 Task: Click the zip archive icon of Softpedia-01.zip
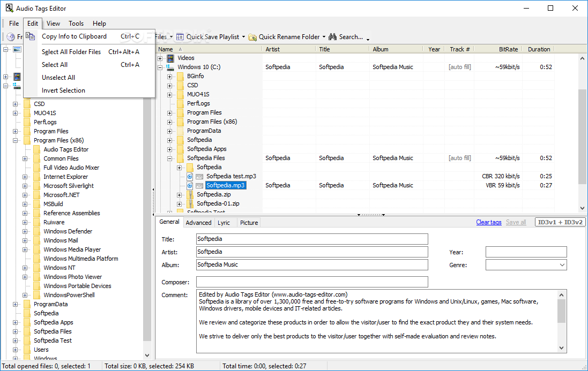190,203
